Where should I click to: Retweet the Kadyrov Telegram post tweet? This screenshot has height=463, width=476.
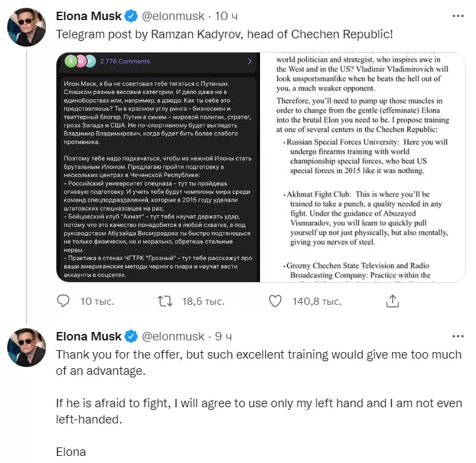[x=166, y=301]
